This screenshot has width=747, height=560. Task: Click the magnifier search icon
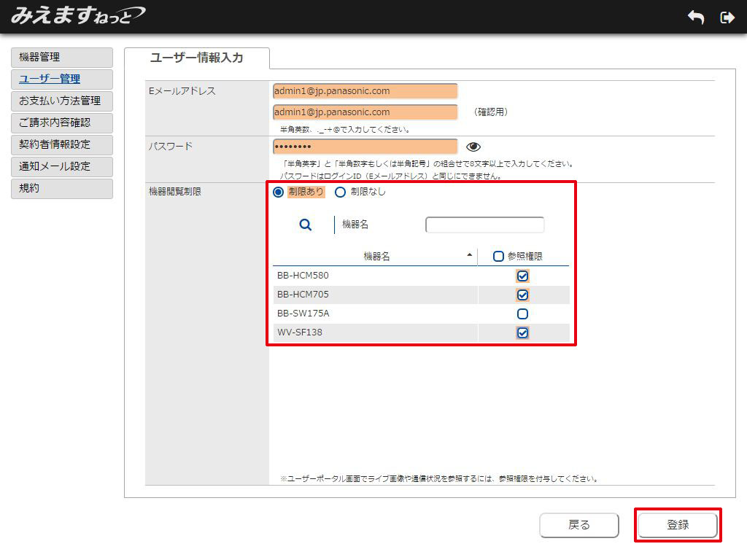(x=306, y=225)
